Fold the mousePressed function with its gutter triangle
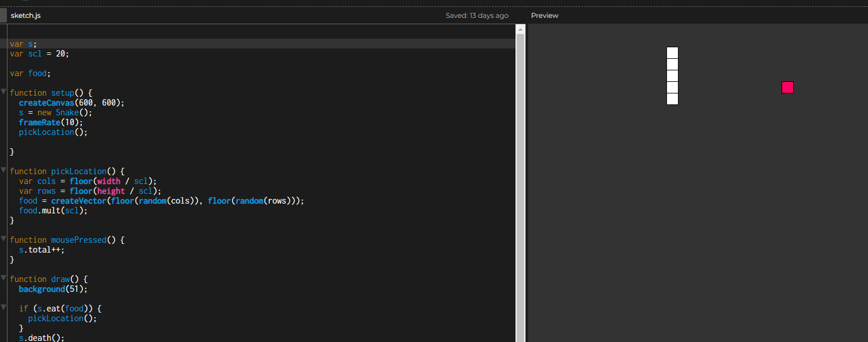This screenshot has width=868, height=342. click(3, 239)
